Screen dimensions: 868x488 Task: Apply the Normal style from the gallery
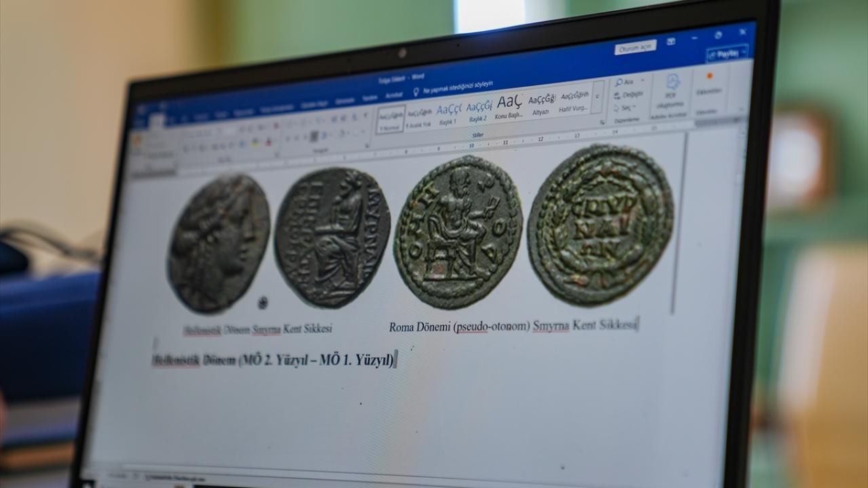pos(391,119)
